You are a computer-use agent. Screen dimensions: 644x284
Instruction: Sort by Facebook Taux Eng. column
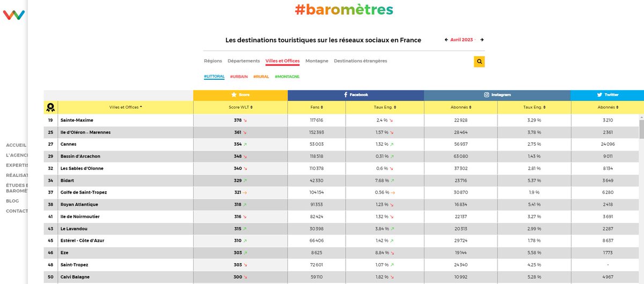click(384, 108)
